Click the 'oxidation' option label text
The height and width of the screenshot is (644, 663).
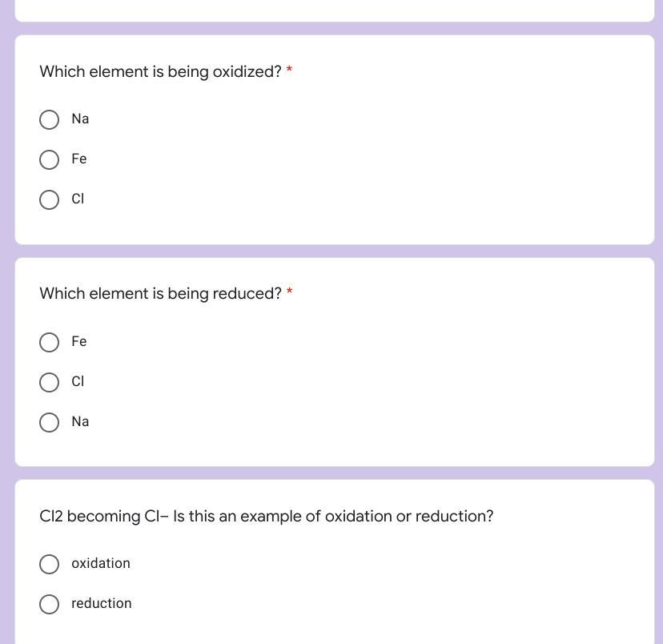101,564
